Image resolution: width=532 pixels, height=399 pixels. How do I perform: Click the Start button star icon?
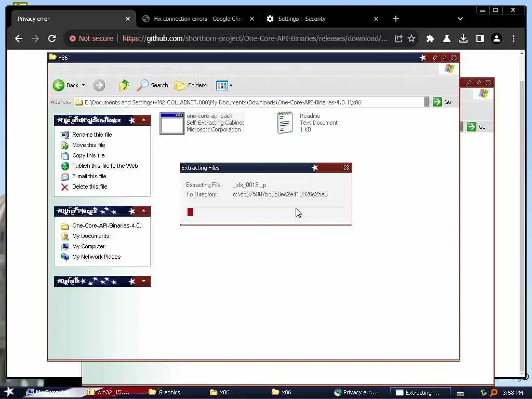coord(9,392)
